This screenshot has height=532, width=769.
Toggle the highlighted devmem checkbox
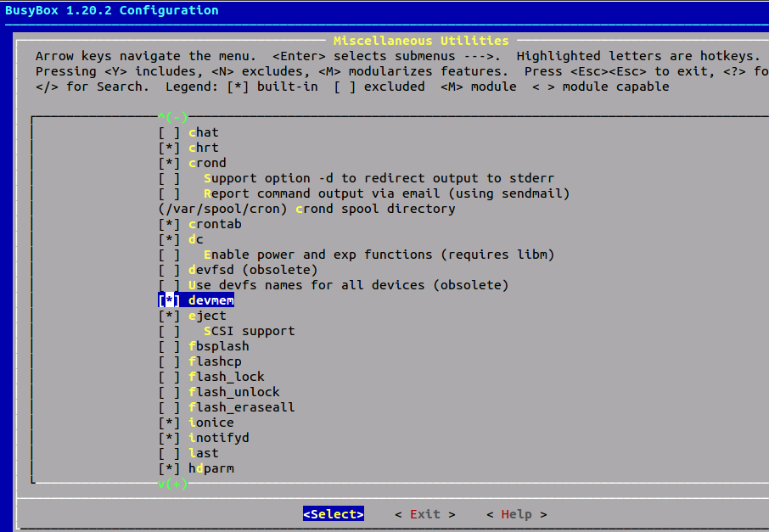[x=169, y=300]
